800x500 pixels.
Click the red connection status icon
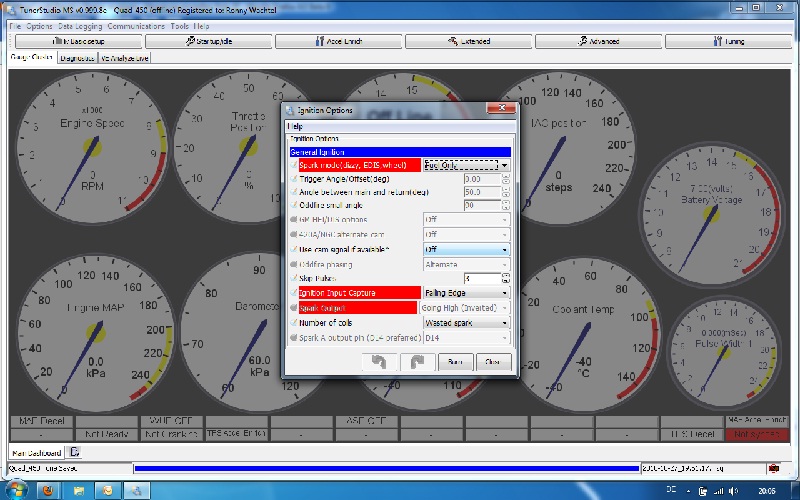pyautogui.click(x=774, y=468)
